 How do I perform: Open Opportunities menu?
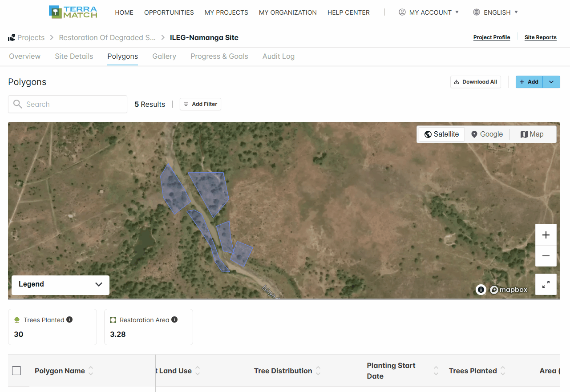[x=169, y=12]
